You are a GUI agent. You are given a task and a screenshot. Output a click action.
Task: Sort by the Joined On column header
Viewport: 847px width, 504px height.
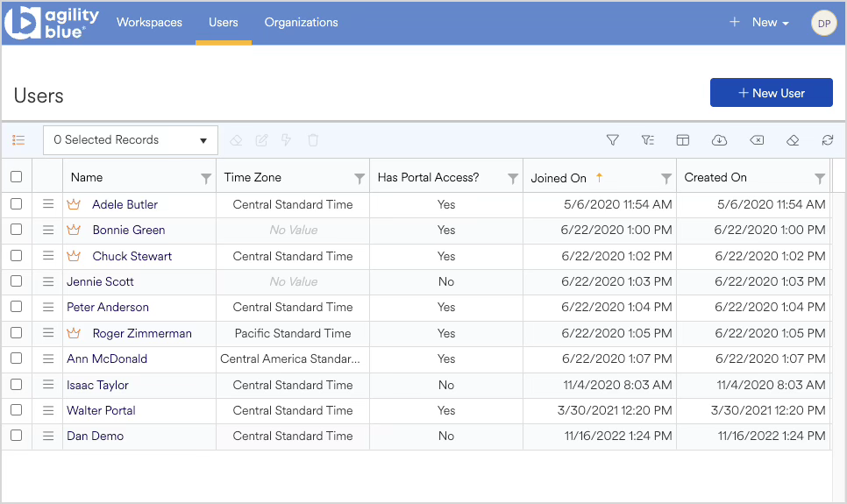point(559,178)
